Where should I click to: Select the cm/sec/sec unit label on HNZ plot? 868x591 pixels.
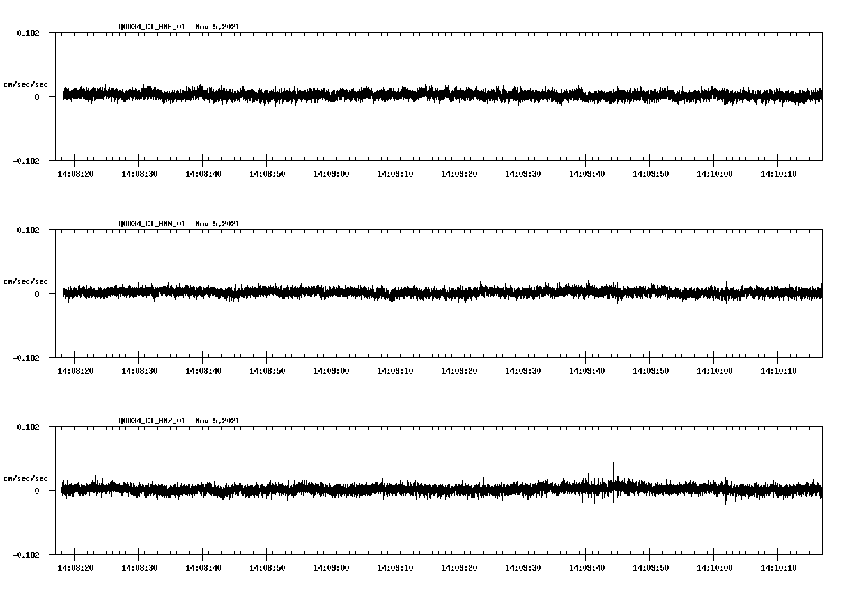pos(26,478)
